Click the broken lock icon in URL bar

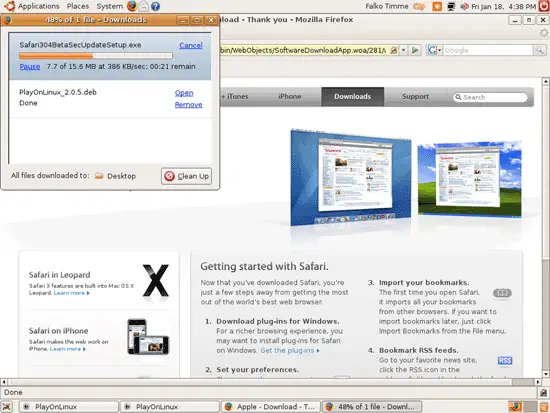[x=394, y=50]
